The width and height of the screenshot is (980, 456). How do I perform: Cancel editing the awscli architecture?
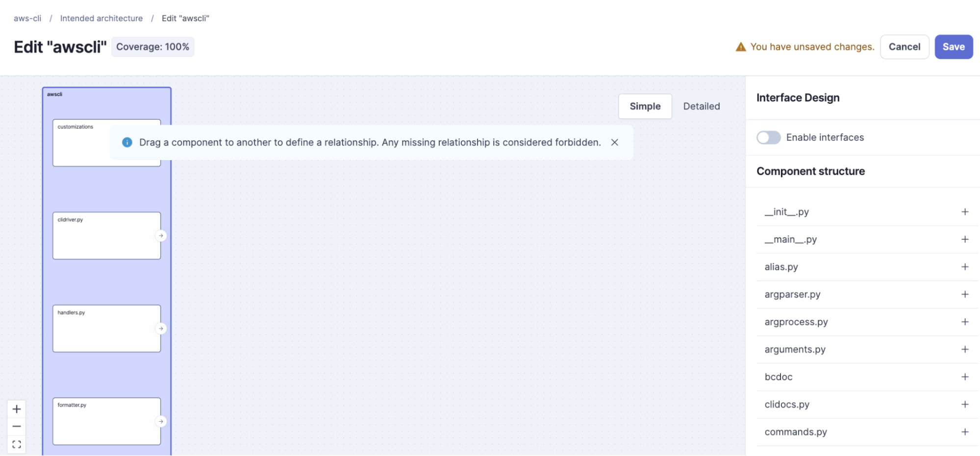click(905, 47)
